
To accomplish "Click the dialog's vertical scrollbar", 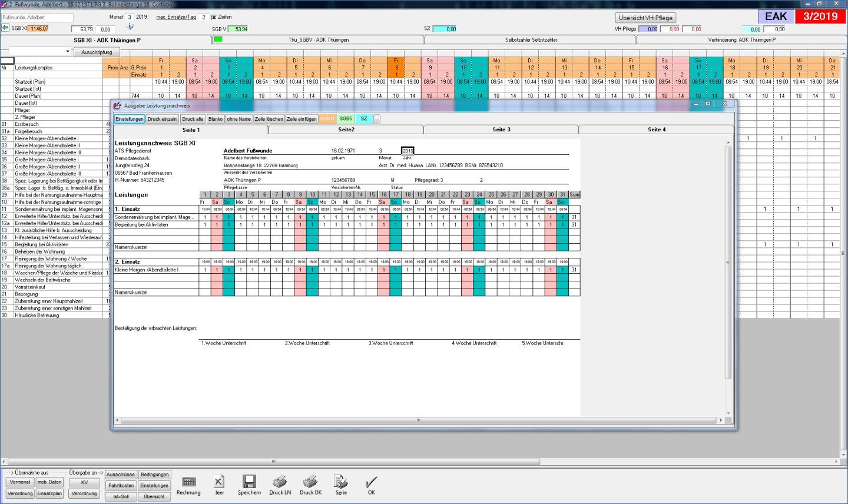I will click(x=728, y=278).
